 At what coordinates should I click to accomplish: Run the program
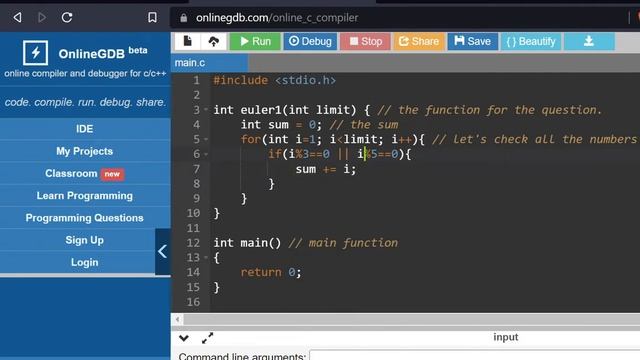(x=255, y=41)
